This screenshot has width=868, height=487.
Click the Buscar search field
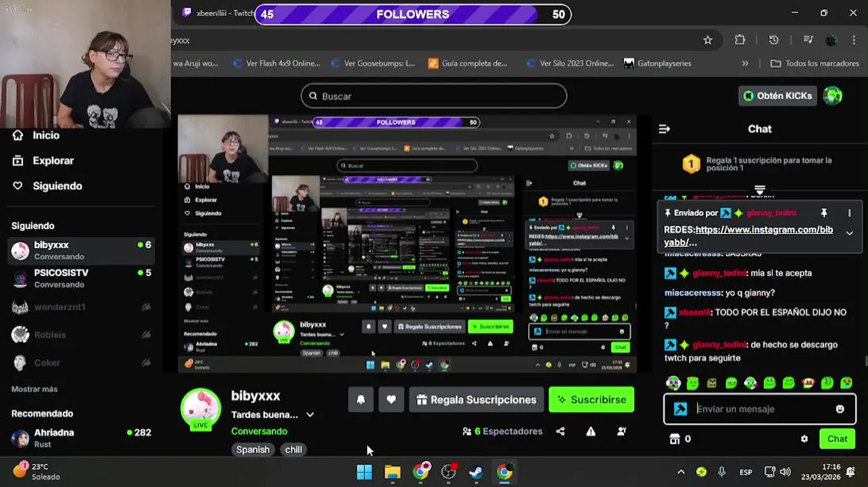(433, 96)
